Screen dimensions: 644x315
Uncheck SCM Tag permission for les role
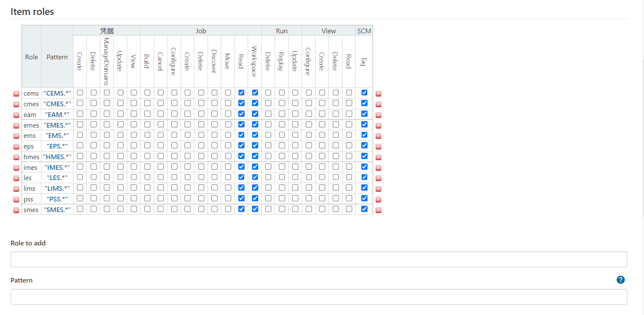[x=364, y=177]
